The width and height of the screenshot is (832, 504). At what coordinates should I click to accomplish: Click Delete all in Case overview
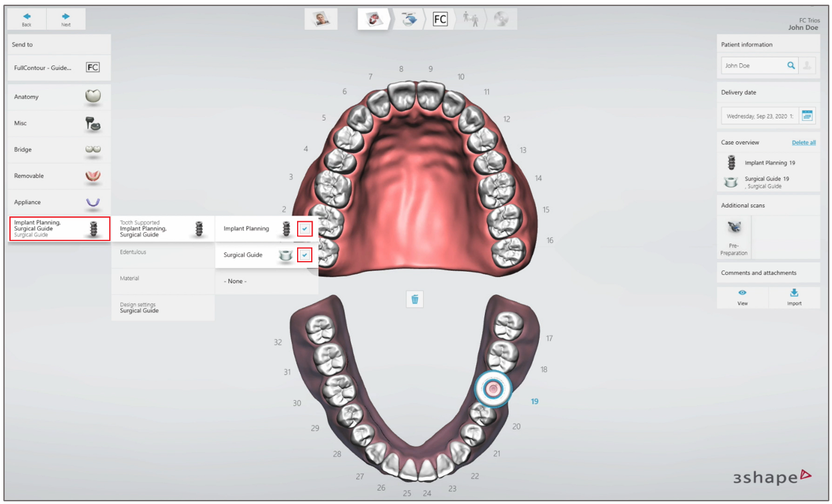(x=803, y=142)
